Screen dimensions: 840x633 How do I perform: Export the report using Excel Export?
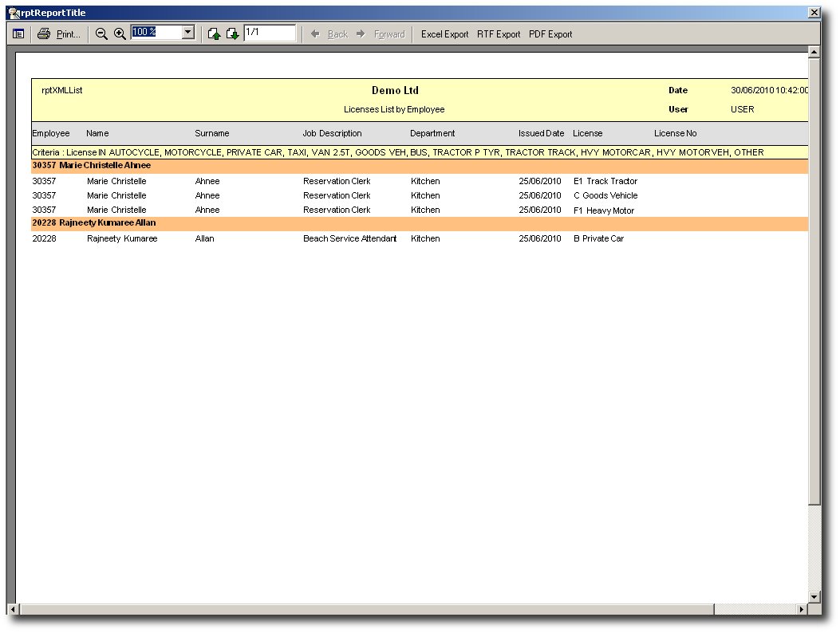pyautogui.click(x=444, y=34)
